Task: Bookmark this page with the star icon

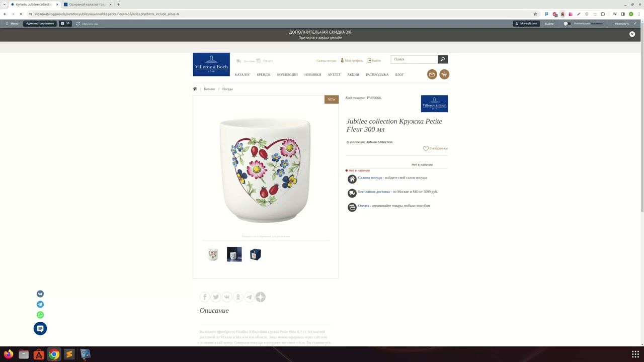Action: pyautogui.click(x=535, y=14)
